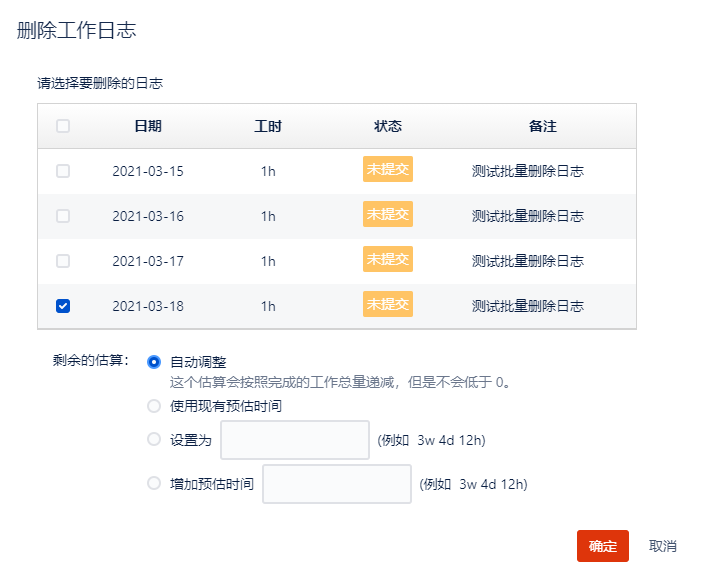
Task: Click the 工时 column header
Action: (268, 126)
